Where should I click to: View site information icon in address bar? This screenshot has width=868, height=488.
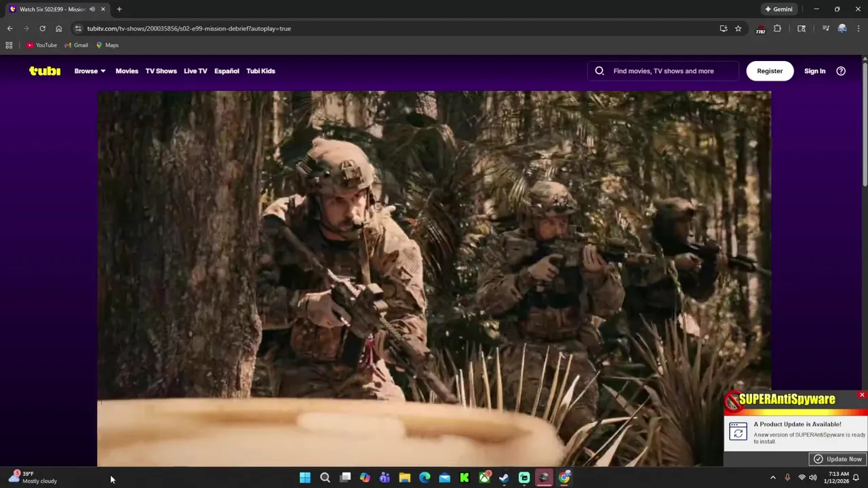pos(78,28)
